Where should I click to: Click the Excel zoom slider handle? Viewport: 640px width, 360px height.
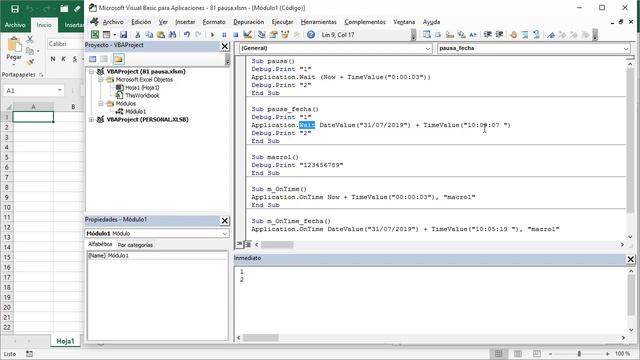pos(579,354)
